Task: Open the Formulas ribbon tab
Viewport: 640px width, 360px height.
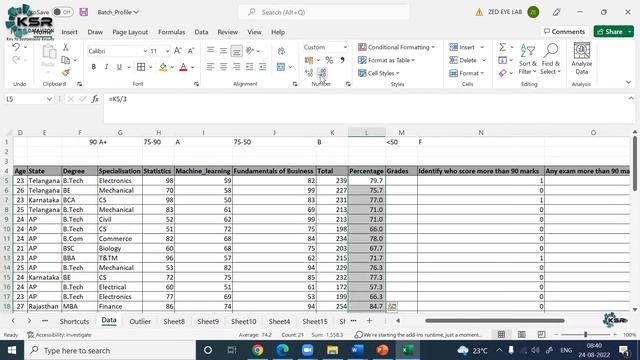Action: [x=171, y=32]
